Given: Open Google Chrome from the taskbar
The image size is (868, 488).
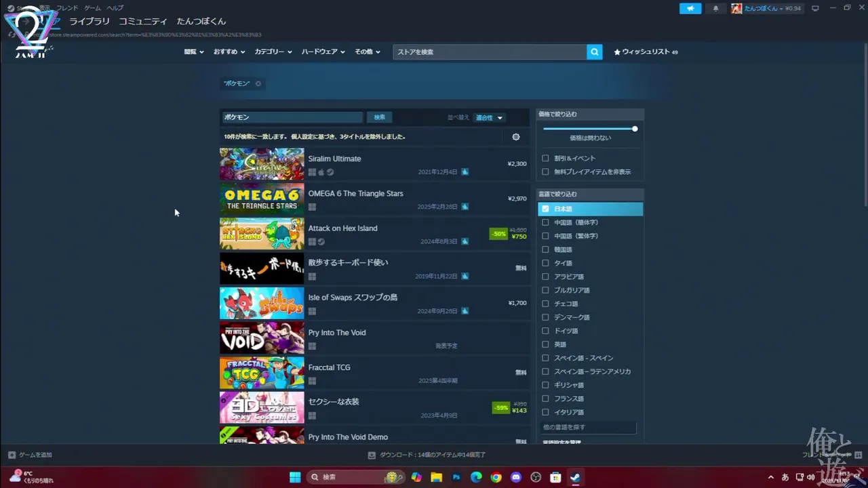Looking at the screenshot, I should 496,477.
